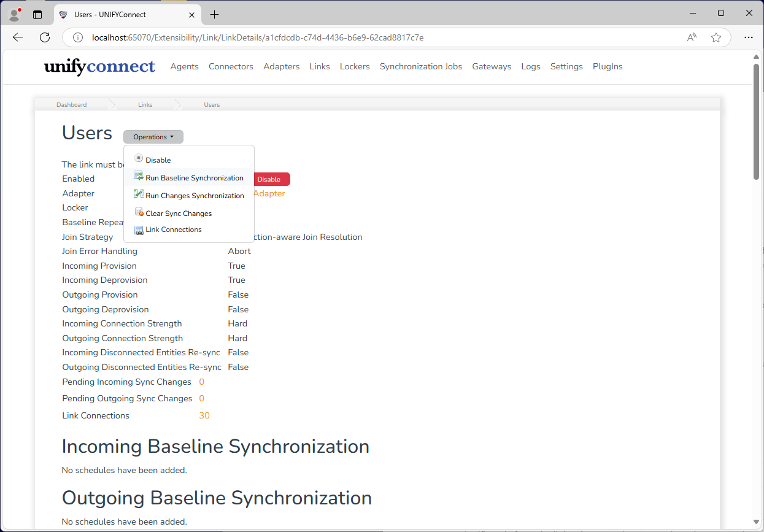Click the scrollbar down arrow
The width and height of the screenshot is (764, 532).
click(756, 523)
